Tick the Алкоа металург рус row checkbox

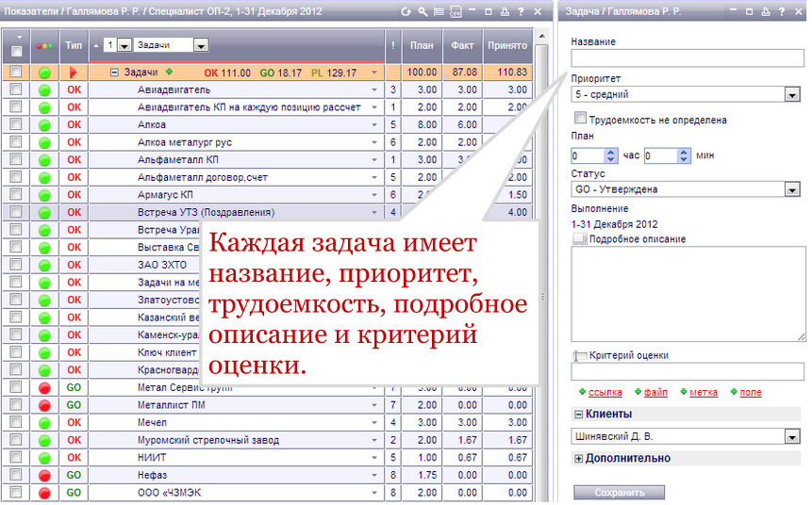[16, 141]
